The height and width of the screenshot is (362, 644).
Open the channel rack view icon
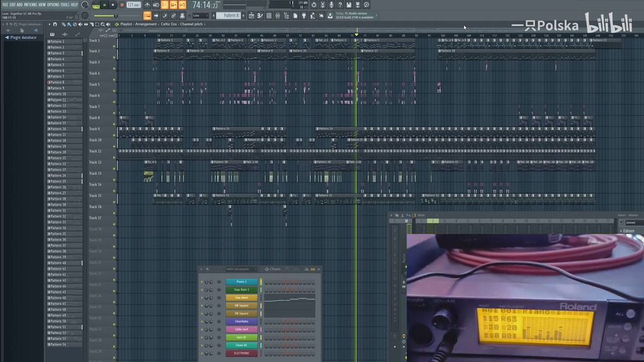(269, 15)
